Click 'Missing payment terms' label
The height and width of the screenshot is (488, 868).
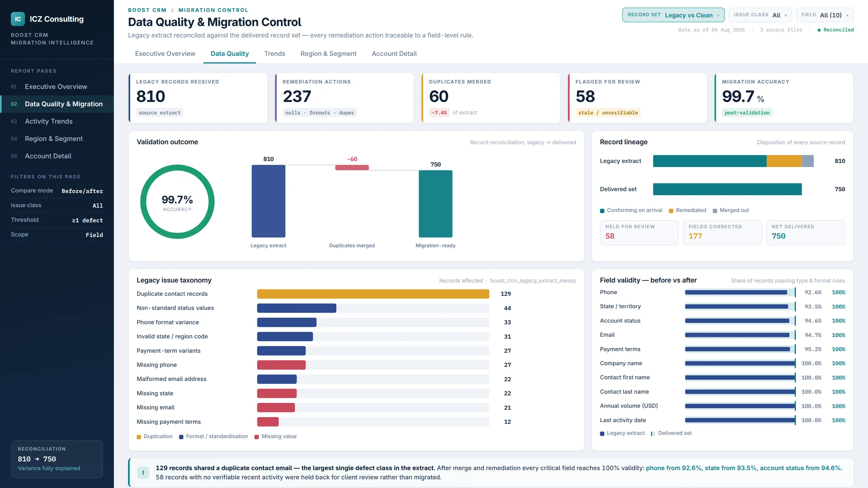169,422
